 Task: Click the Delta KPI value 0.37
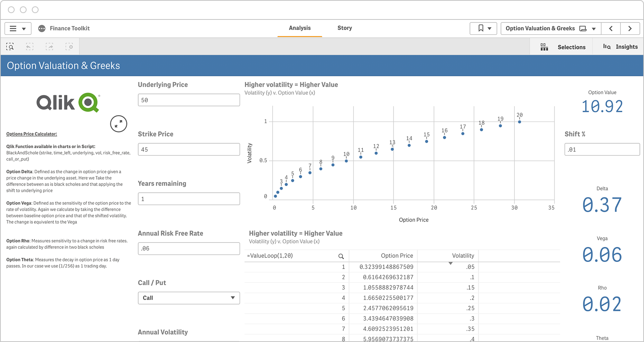tap(602, 205)
